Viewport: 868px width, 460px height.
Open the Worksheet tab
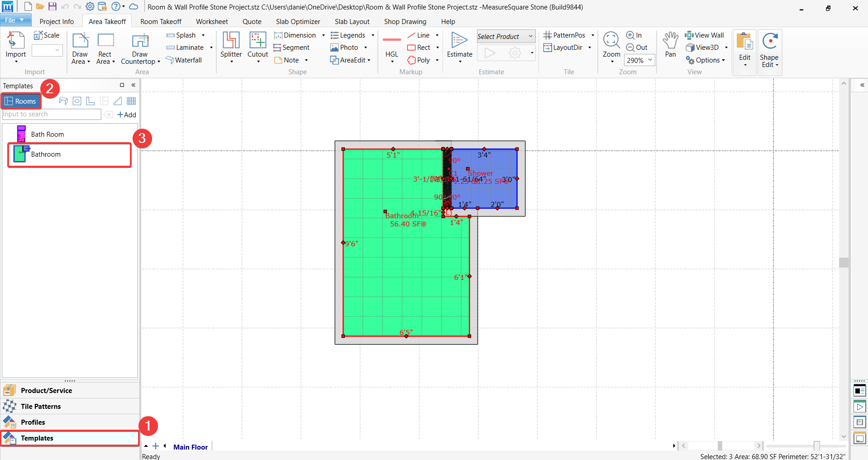click(212, 21)
